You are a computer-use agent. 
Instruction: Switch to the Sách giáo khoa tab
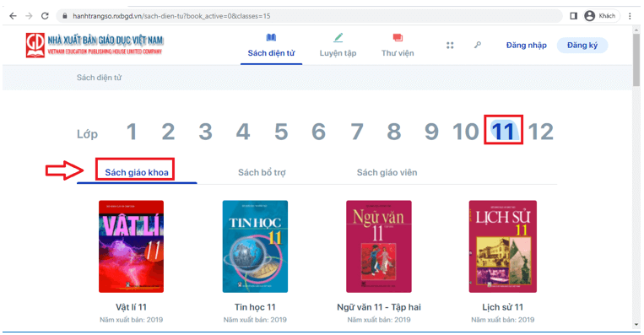tap(137, 172)
